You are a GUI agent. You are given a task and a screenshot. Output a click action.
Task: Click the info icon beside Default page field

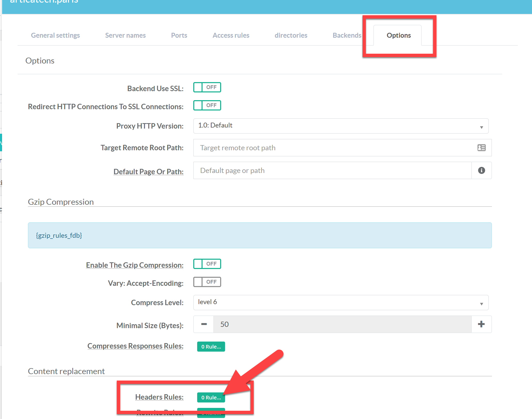coord(481,170)
